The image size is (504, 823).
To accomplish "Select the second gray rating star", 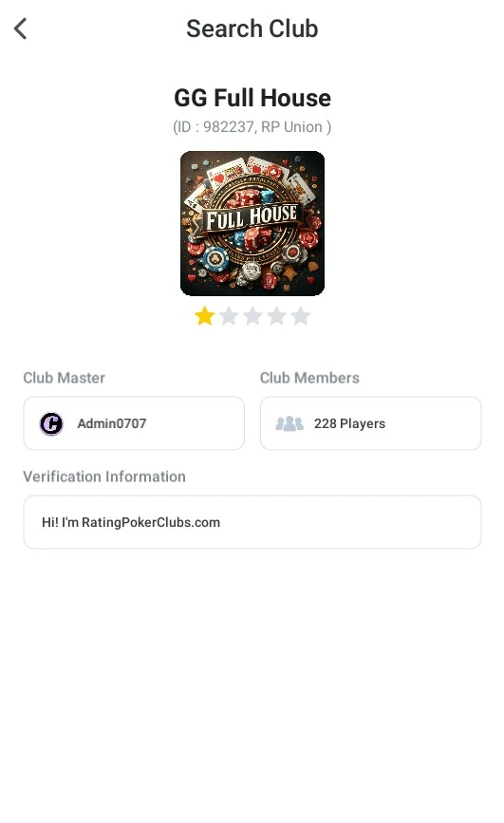I will (x=229, y=316).
